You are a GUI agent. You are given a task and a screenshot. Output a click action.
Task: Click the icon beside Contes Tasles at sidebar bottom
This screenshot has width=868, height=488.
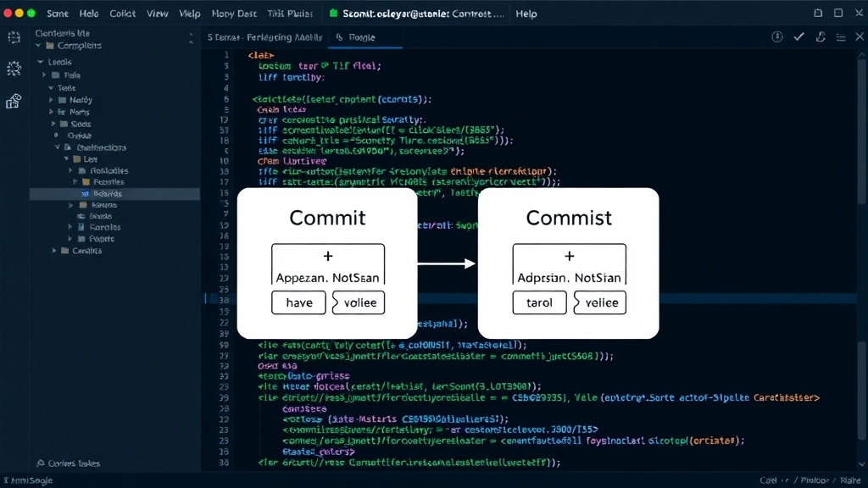point(41,463)
